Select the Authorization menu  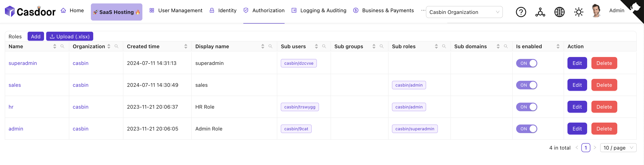tap(264, 10)
